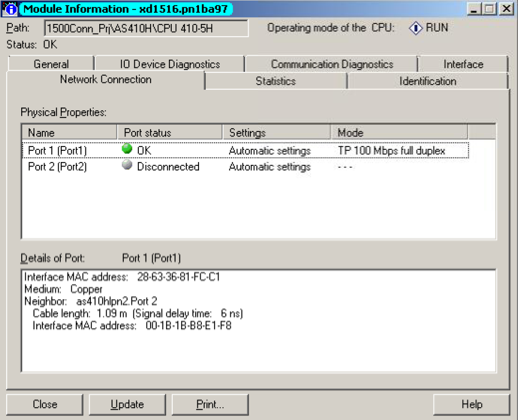Click the gray Disconnected indicator for Port 2

[x=127, y=166]
